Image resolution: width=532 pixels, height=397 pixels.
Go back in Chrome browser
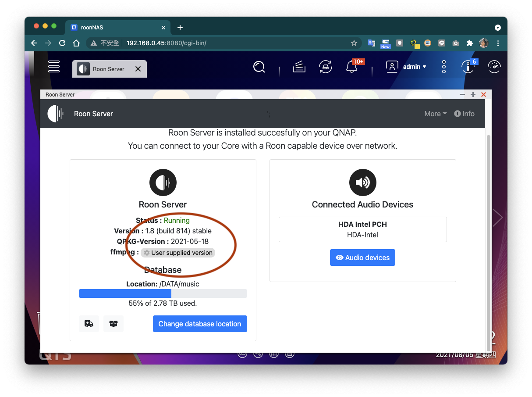click(34, 43)
